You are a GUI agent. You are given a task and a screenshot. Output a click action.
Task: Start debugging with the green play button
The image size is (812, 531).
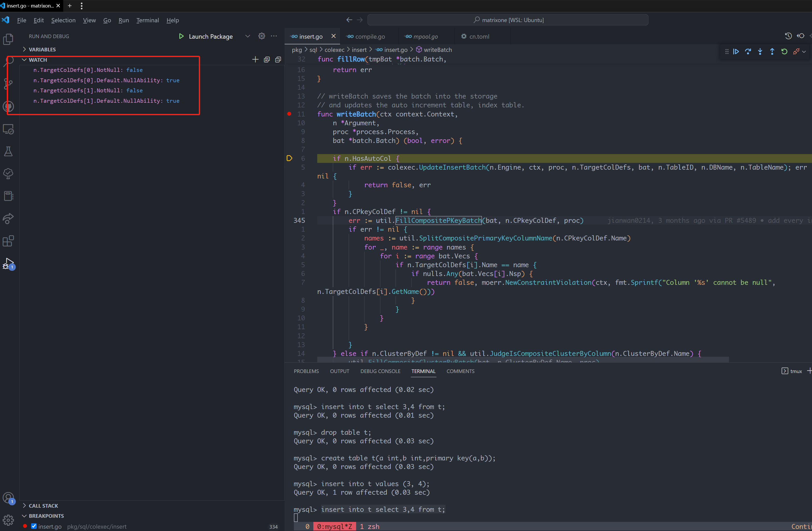[x=181, y=36]
